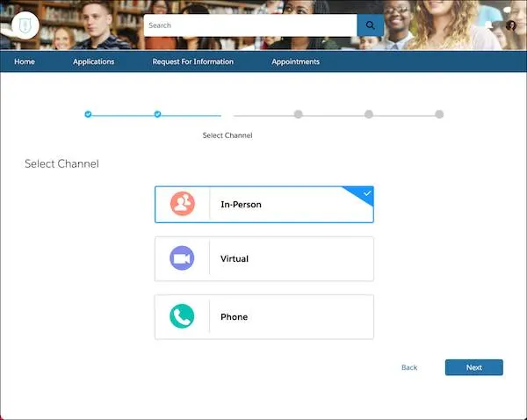Click the first completed progress step
The image size is (527, 420).
88,114
